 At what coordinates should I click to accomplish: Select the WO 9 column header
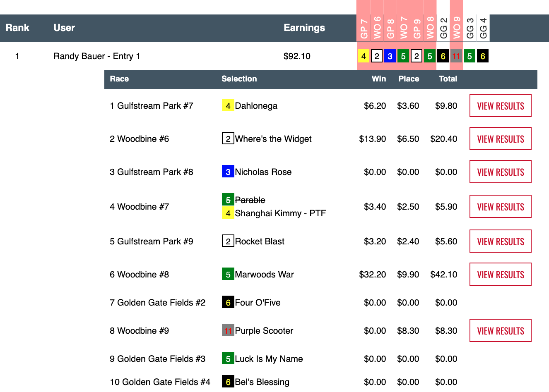[456, 28]
